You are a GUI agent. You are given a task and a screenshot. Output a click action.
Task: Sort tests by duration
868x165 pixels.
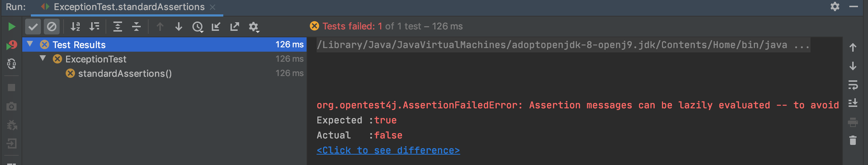pos(94,27)
